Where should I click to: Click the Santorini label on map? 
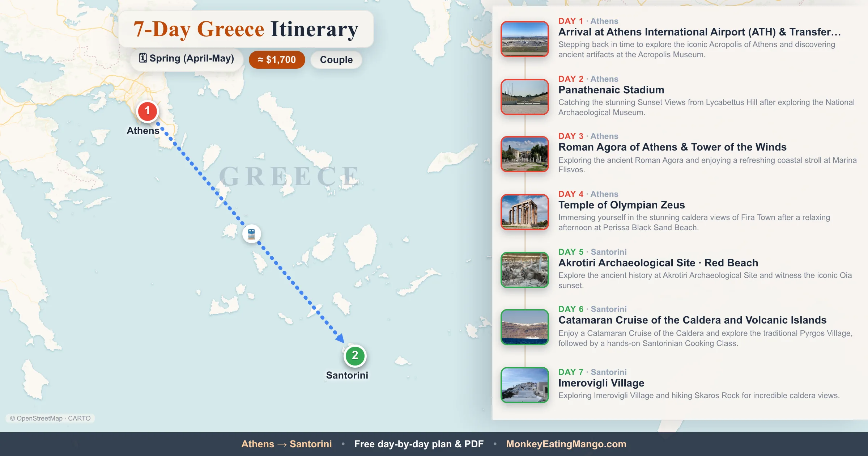tap(347, 375)
